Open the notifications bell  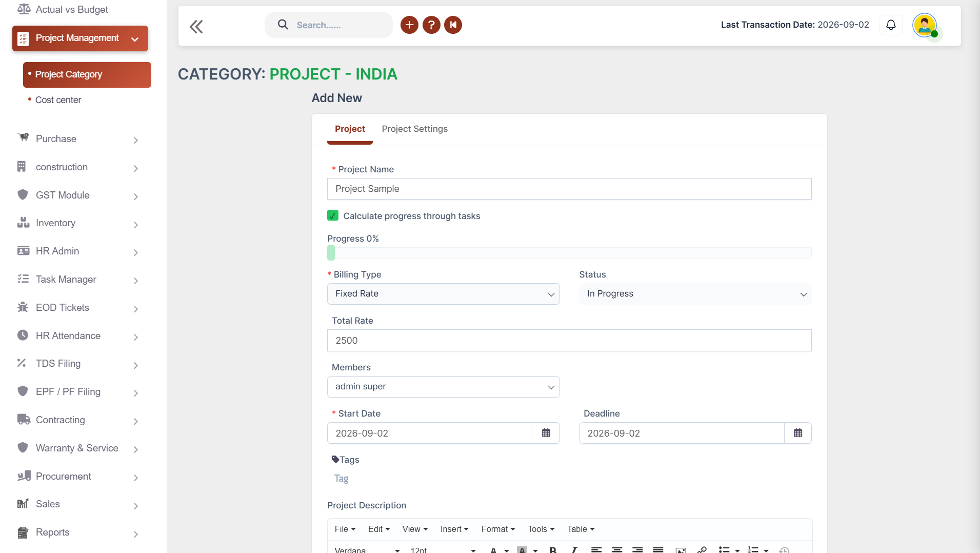click(x=891, y=25)
